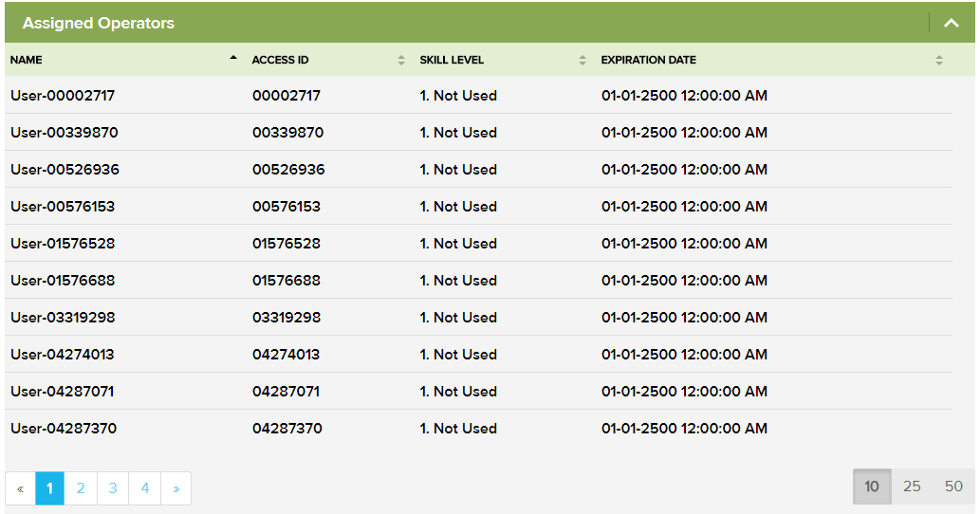This screenshot has height=514, width=980.
Task: Show 25 rows per page
Action: pos(912,486)
